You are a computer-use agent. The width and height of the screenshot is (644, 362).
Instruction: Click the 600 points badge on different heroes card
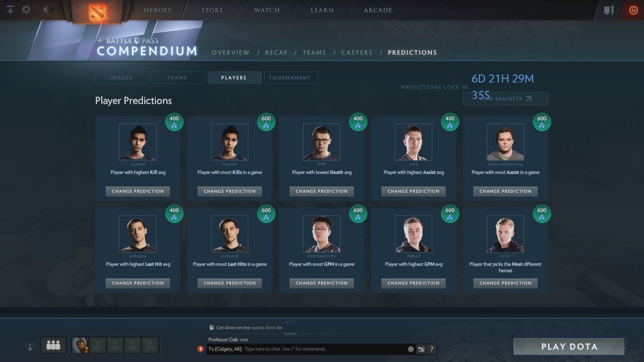(x=542, y=214)
